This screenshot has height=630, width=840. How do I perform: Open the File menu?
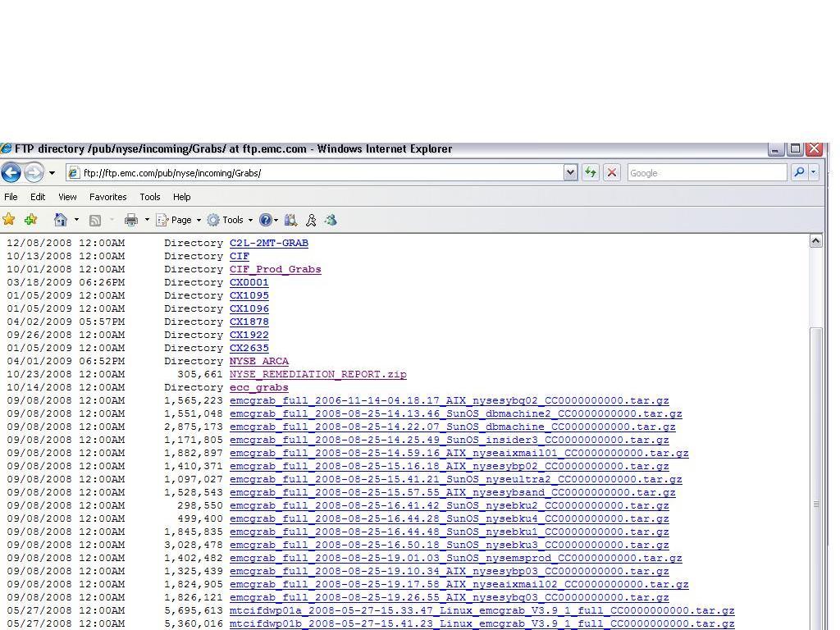pyautogui.click(x=11, y=197)
